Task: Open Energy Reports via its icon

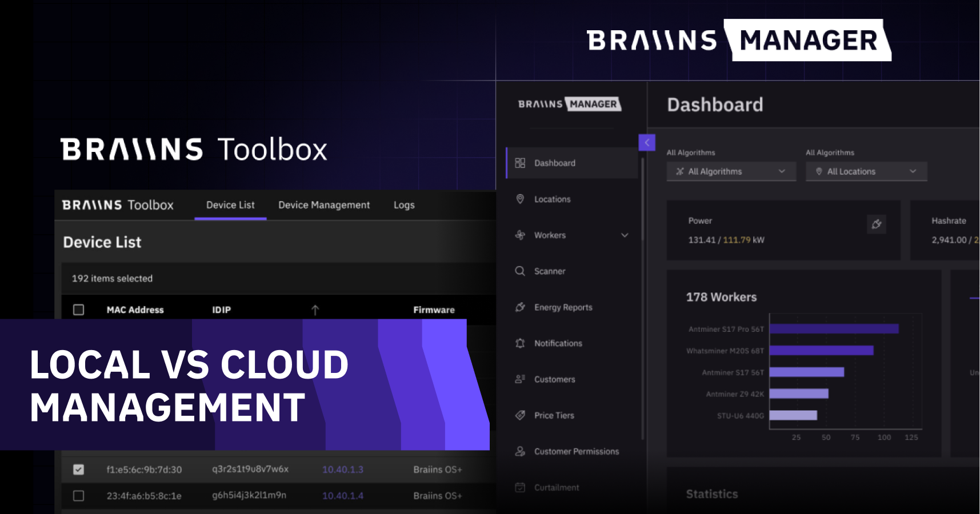Action: (x=520, y=307)
